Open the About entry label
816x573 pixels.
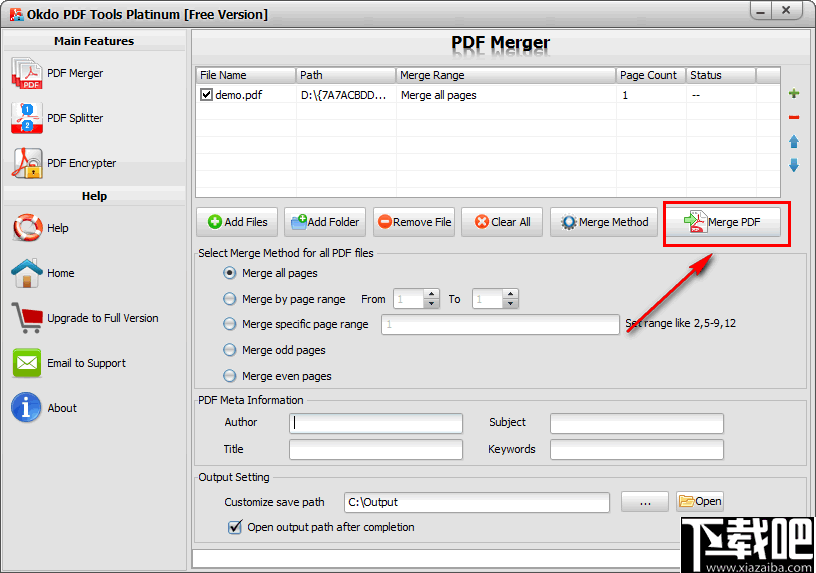pyautogui.click(x=62, y=408)
